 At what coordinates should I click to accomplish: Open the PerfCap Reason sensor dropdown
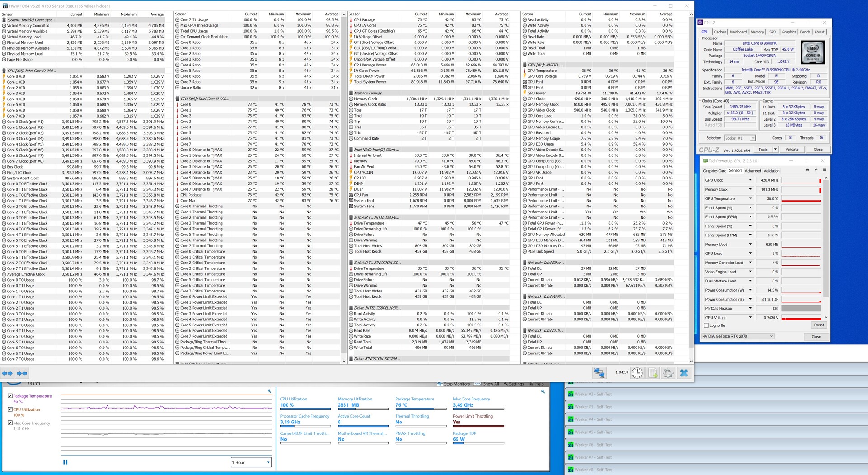pyautogui.click(x=750, y=309)
